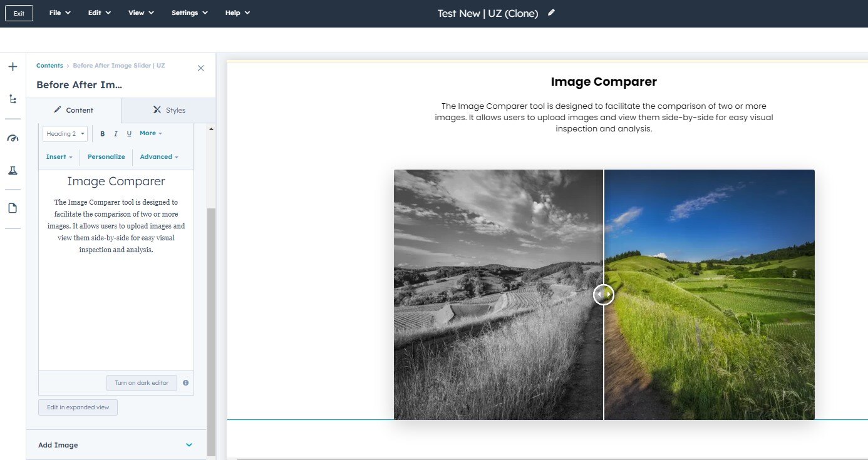This screenshot has width=868, height=460.
Task: Click the Edit in expanded view button
Action: pyautogui.click(x=78, y=407)
